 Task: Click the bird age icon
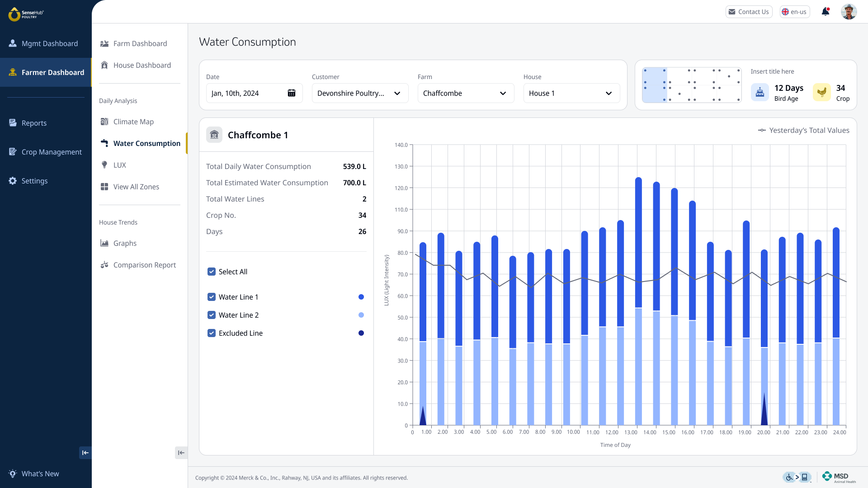760,93
